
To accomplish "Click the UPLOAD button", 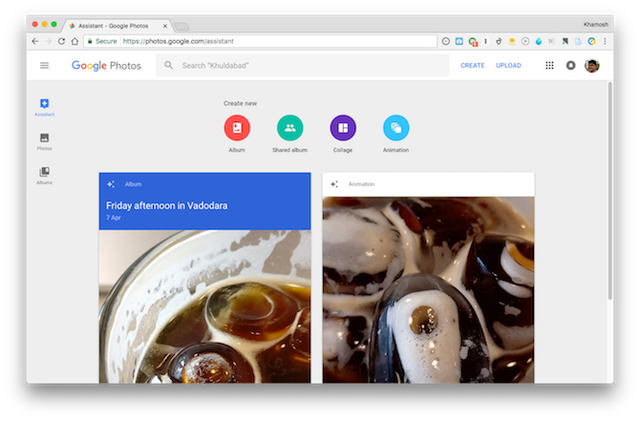I will coord(508,66).
